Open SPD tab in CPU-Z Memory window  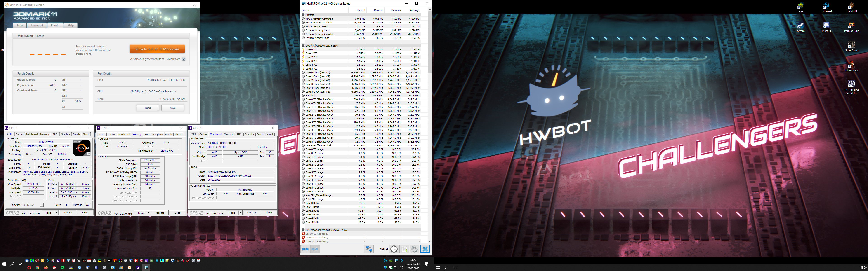pos(147,135)
